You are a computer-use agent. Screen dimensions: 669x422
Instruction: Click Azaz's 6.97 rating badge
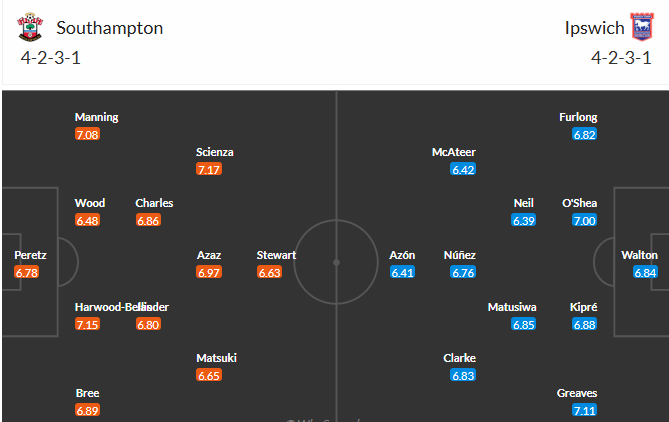209,272
